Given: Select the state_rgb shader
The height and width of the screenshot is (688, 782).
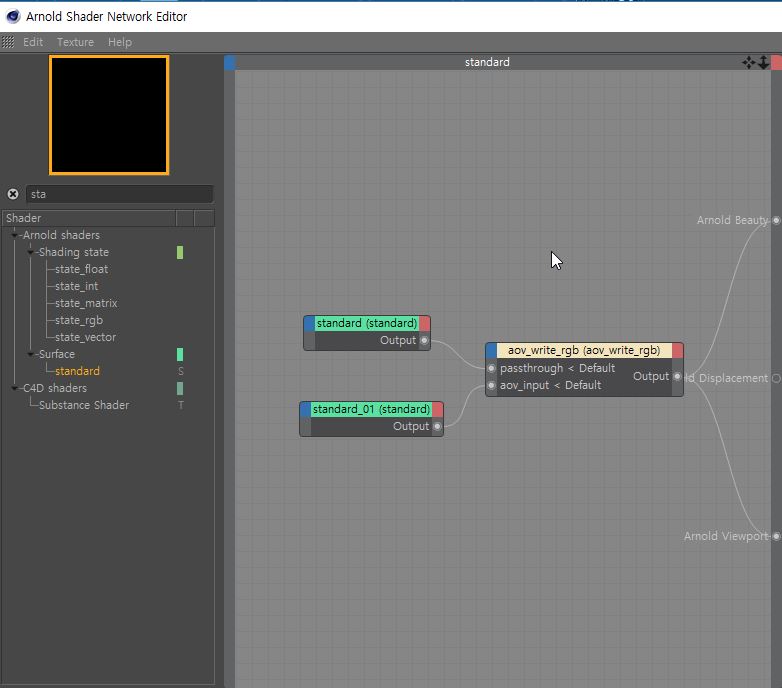Looking at the screenshot, I should pyautogui.click(x=79, y=320).
